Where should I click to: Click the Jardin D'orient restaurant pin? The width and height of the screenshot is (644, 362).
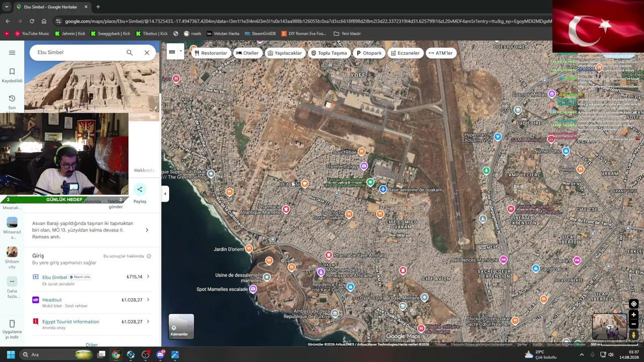click(x=249, y=249)
